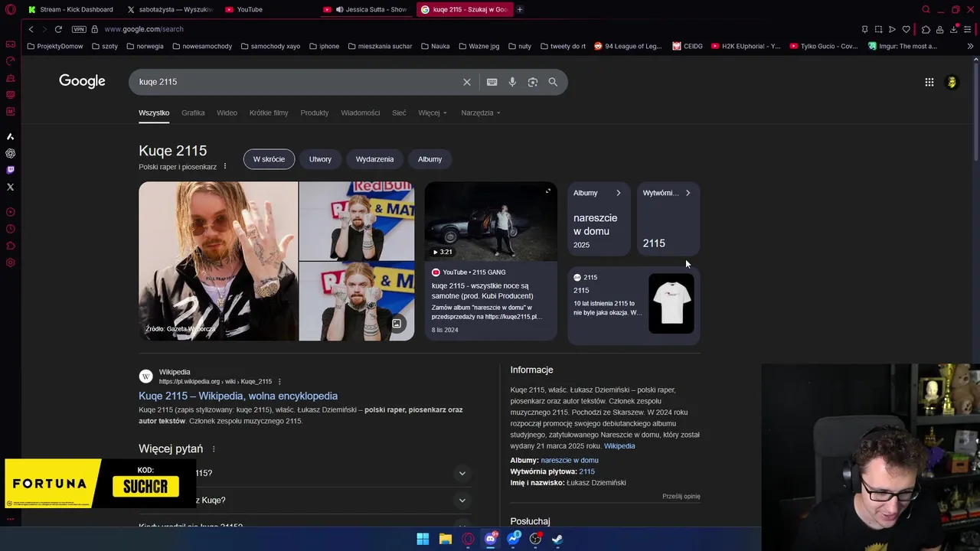The image size is (980, 551).
Task: Open the extensions cube in toolbar
Action: coord(926,29)
